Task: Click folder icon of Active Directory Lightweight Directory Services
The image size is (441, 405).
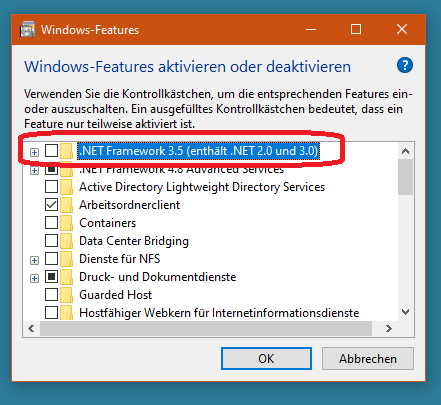Action: [67, 187]
